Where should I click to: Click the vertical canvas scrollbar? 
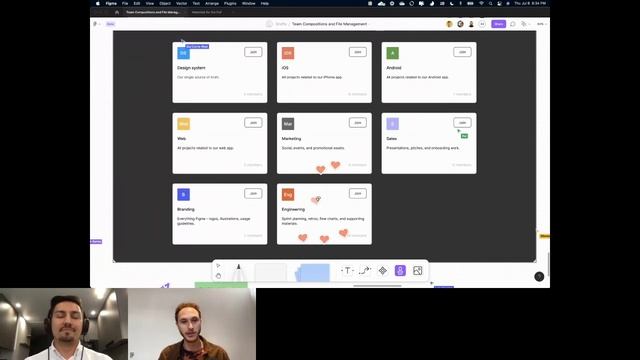[549, 264]
